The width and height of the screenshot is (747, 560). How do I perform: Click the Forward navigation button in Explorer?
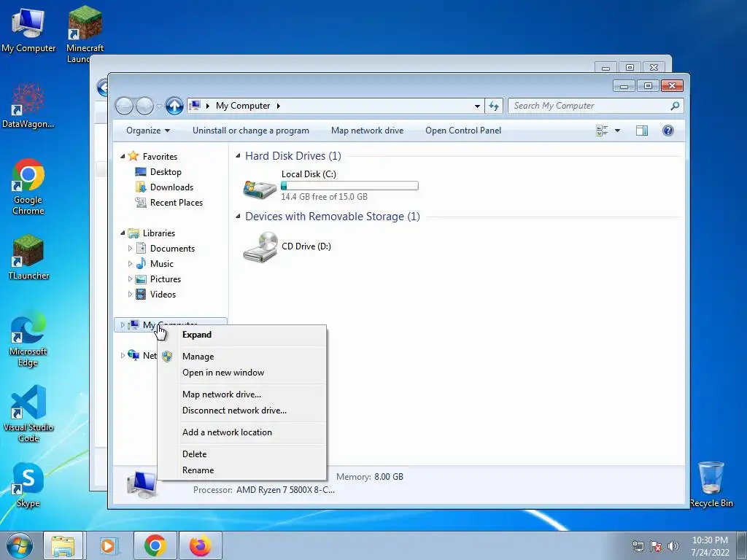pos(145,106)
